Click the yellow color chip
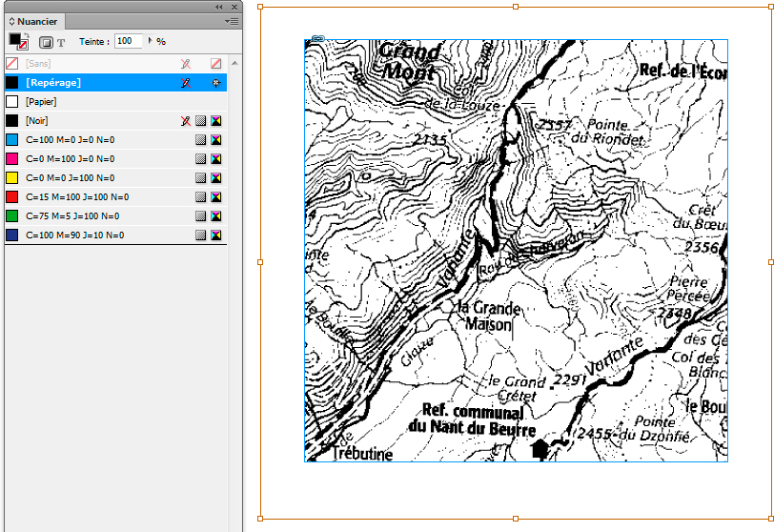This screenshot has width=774, height=532. coord(11,177)
